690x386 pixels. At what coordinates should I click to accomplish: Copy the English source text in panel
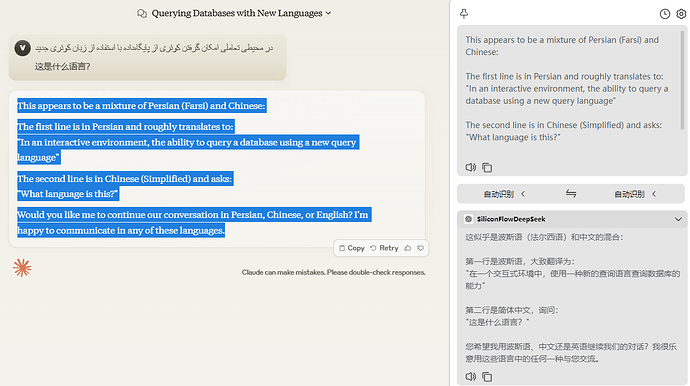pos(487,168)
